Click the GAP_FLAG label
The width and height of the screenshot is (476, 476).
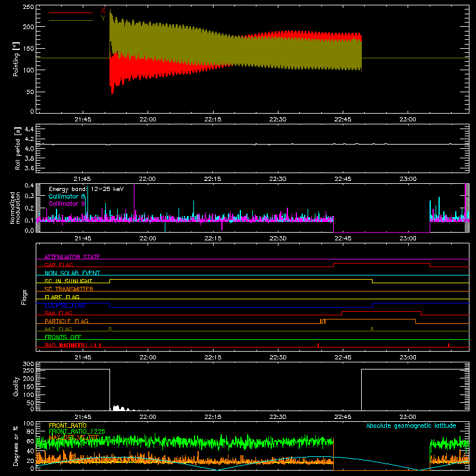58,265
